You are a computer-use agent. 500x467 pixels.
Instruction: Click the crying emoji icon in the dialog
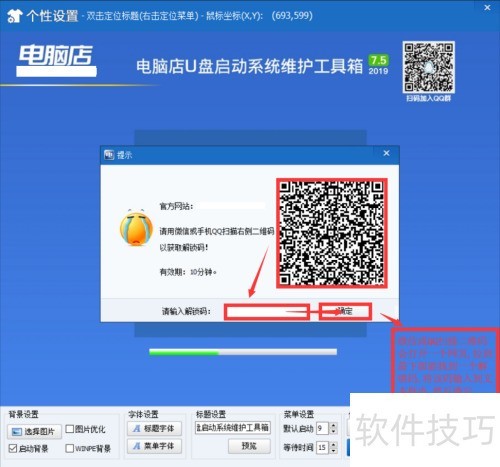[x=136, y=228]
